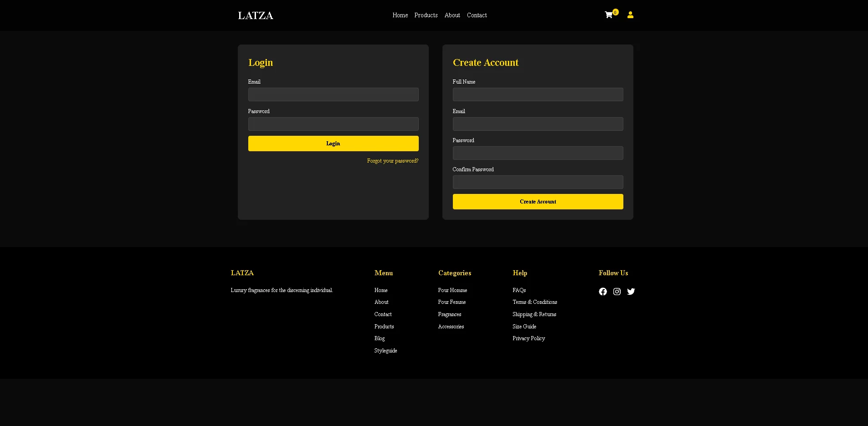
Task: Open the Facebook page
Action: [x=602, y=291]
